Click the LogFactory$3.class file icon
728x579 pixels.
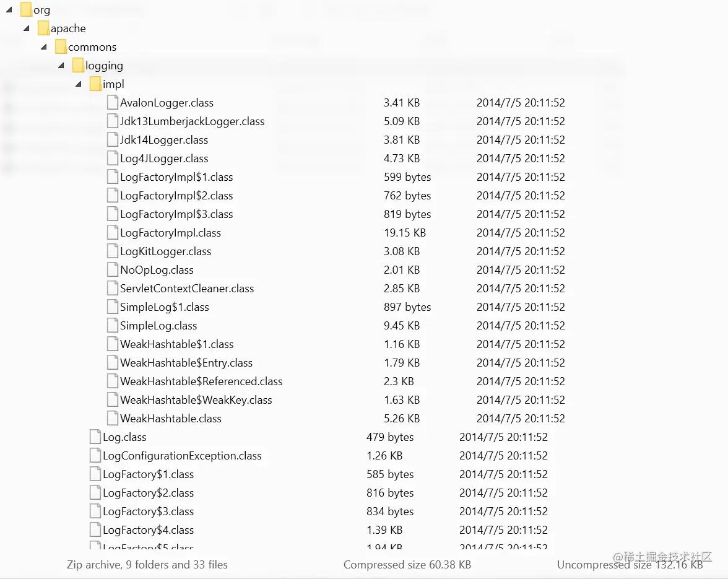95,512
